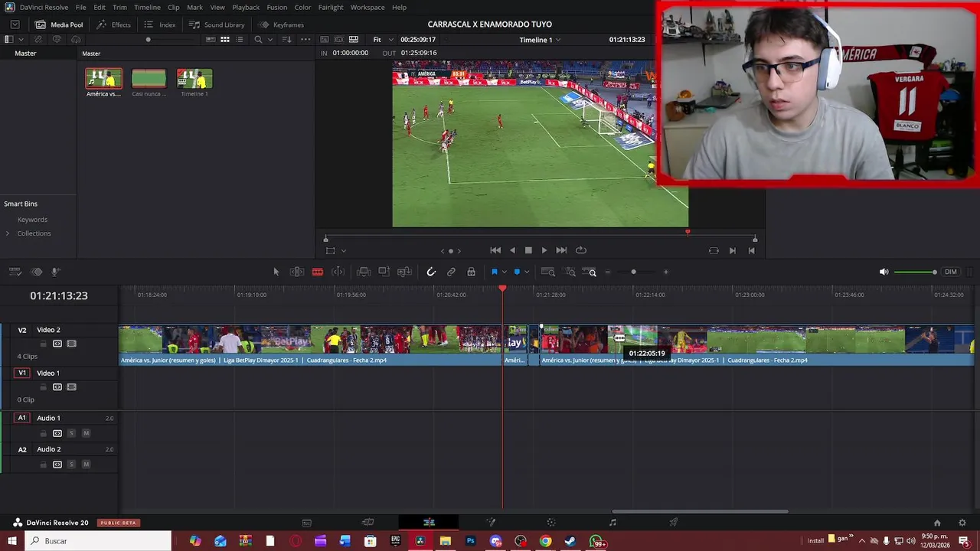Image resolution: width=980 pixels, height=551 pixels.
Task: Mute the Audio 1 track
Action: (86, 433)
